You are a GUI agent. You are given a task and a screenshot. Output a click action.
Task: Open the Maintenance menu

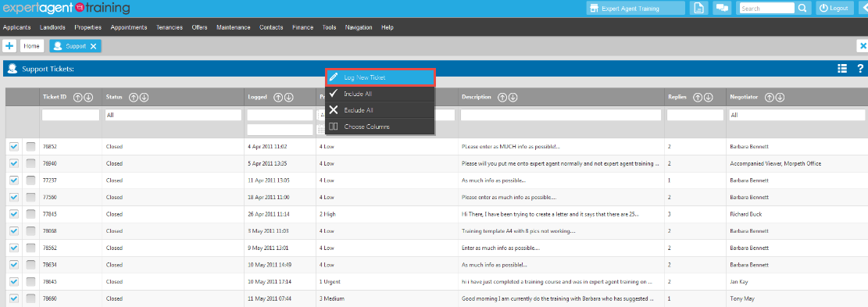(234, 27)
